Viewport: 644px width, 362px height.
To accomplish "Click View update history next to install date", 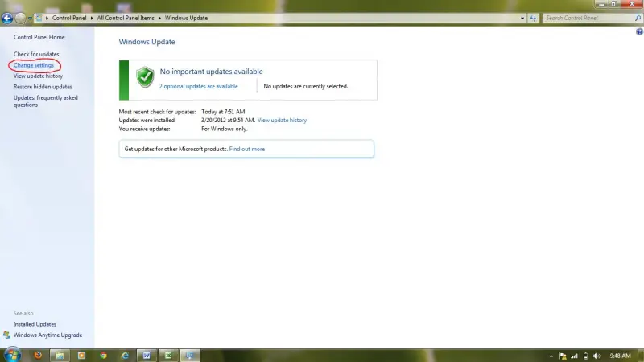I will 282,120.
